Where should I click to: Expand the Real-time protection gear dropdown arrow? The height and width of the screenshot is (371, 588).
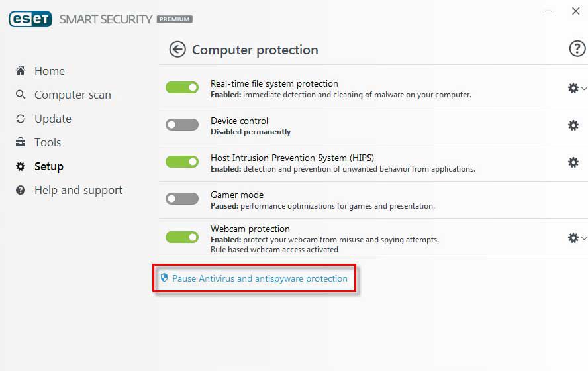click(584, 88)
